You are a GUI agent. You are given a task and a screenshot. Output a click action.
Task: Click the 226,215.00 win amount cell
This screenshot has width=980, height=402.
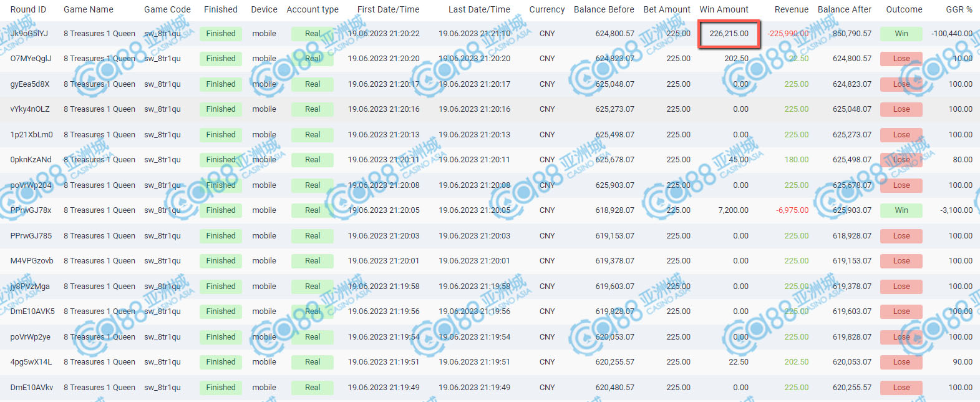click(729, 34)
